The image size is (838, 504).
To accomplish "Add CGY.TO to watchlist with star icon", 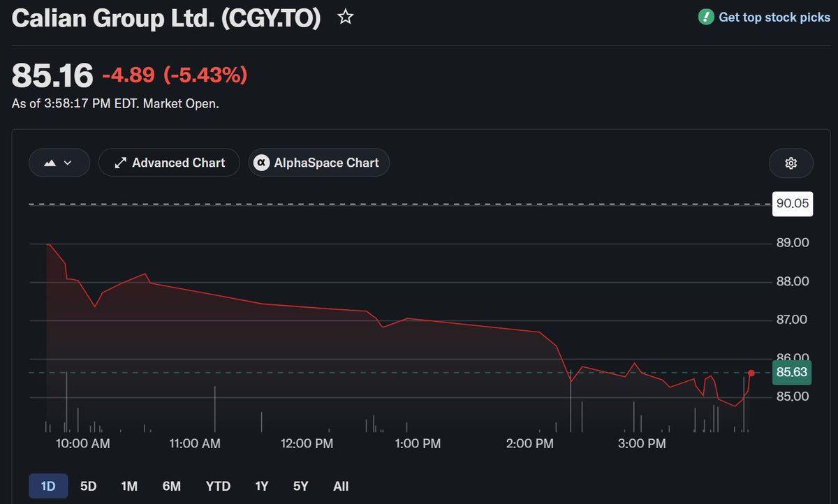I will 345,17.
